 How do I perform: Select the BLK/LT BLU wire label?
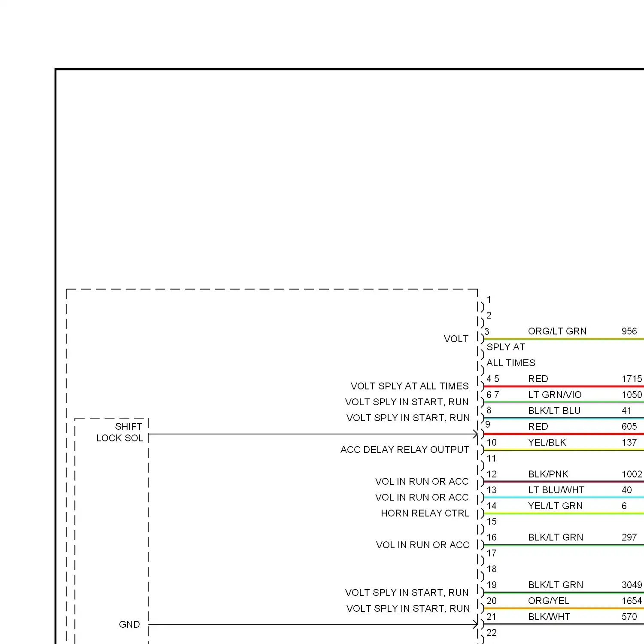point(554,410)
